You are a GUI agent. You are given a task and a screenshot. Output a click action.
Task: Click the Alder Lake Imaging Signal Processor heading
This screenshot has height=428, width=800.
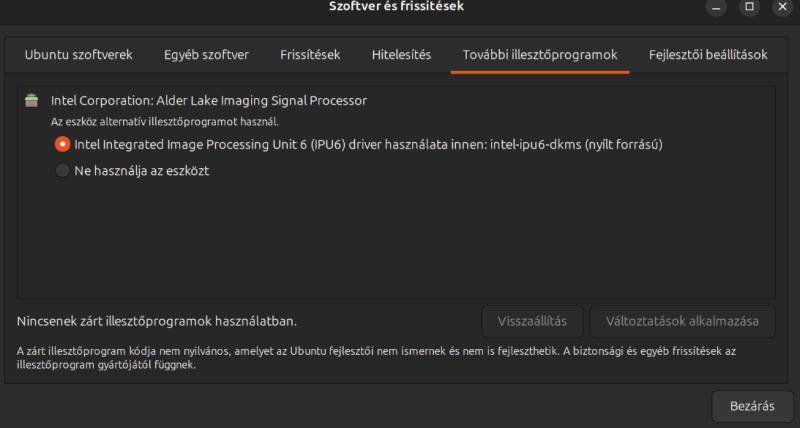209,100
